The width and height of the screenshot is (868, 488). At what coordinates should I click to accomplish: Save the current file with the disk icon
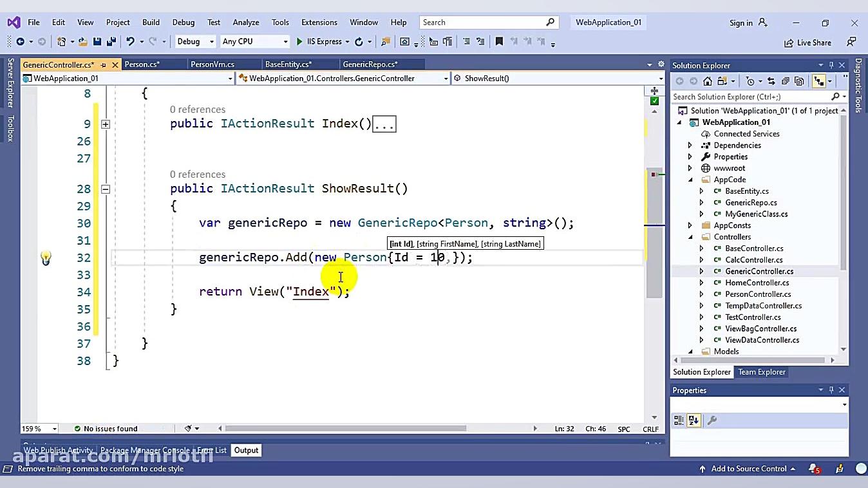97,42
